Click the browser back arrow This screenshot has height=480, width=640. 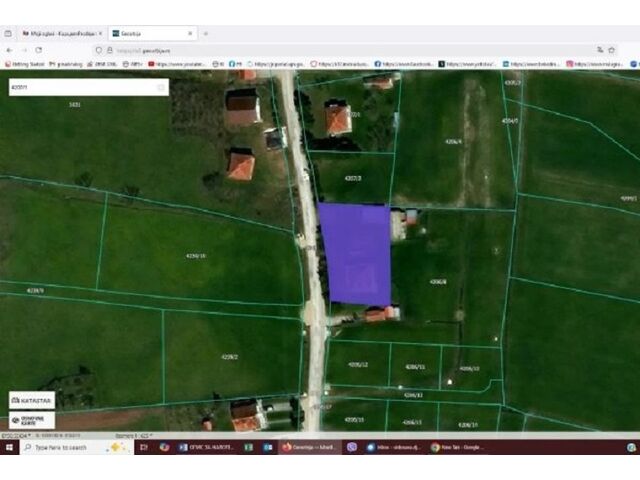click(10, 49)
